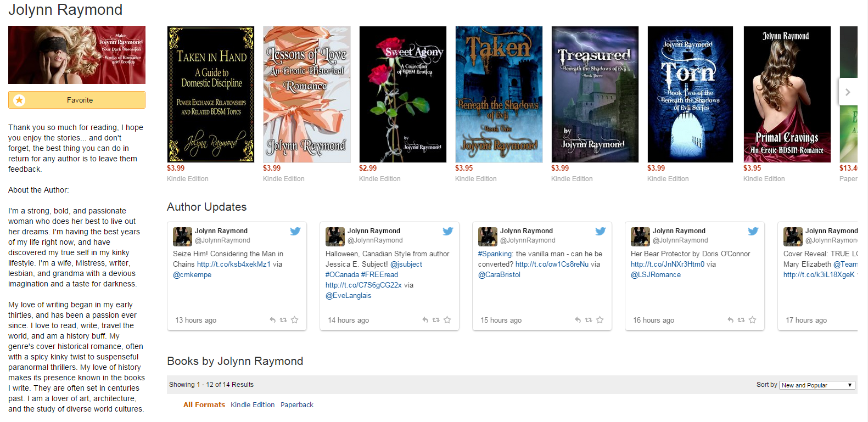This screenshot has width=868, height=422.
Task: Click the 17 hours ago timestamp
Action: [x=807, y=320]
